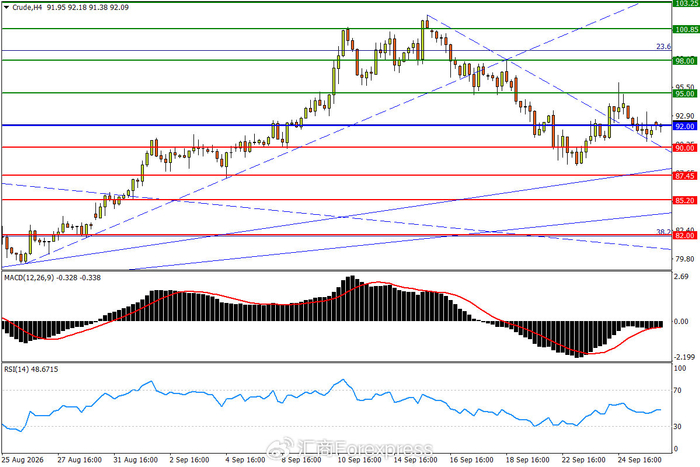
Task: Click the 25 Aug 2026 date marker
Action: 22,460
